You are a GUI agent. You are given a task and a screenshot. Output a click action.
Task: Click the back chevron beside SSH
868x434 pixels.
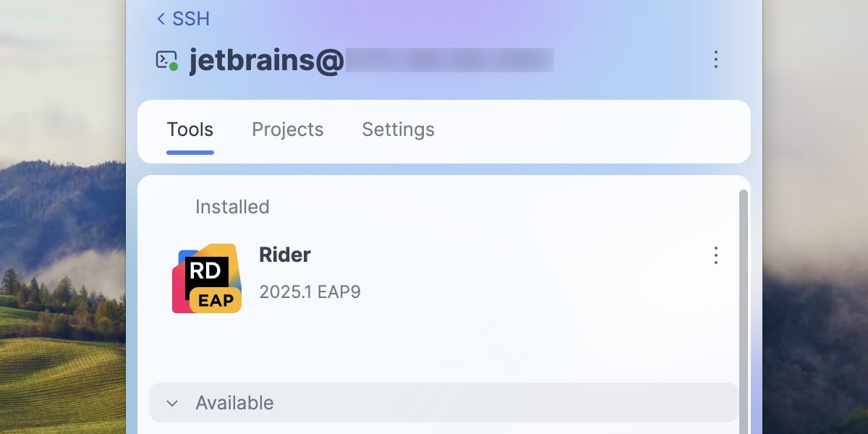[161, 19]
